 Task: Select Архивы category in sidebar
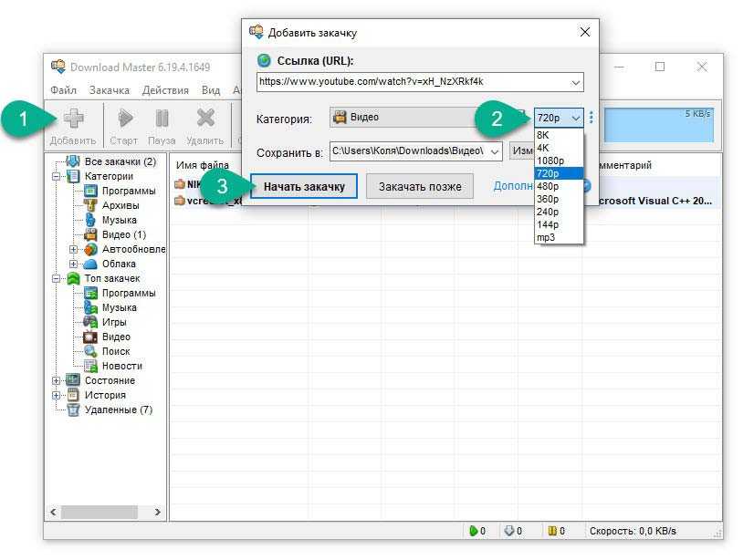coord(120,205)
